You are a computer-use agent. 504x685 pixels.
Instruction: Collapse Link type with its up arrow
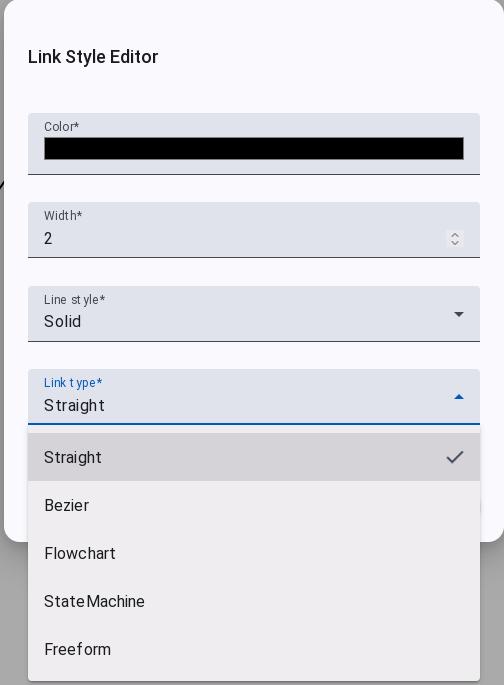pyautogui.click(x=459, y=397)
